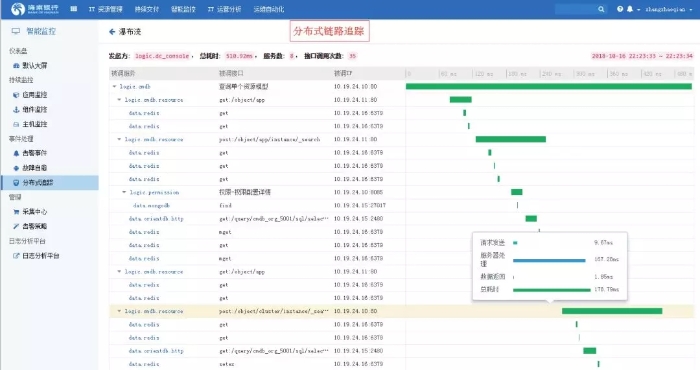Collapse the highlighted logic.cmdb.resource cluster row

pyautogui.click(x=119, y=311)
